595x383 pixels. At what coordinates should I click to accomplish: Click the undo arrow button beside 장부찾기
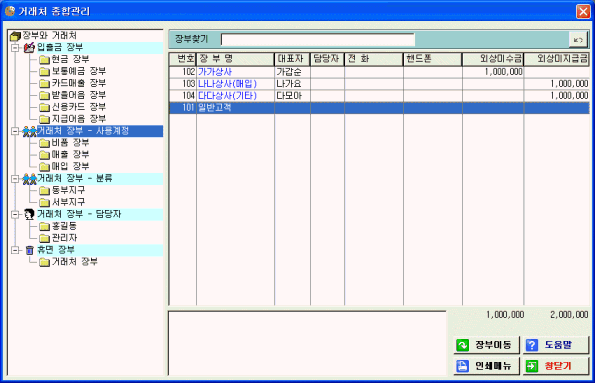point(578,39)
